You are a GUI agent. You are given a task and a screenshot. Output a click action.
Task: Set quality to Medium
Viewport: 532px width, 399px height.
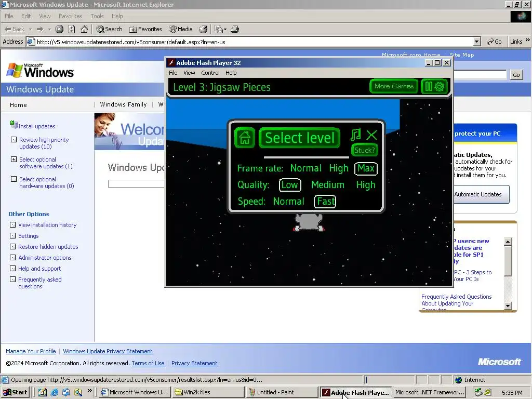coord(328,185)
